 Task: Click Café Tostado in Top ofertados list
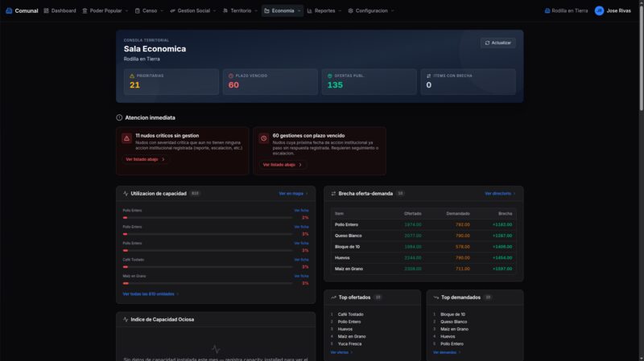coord(350,314)
